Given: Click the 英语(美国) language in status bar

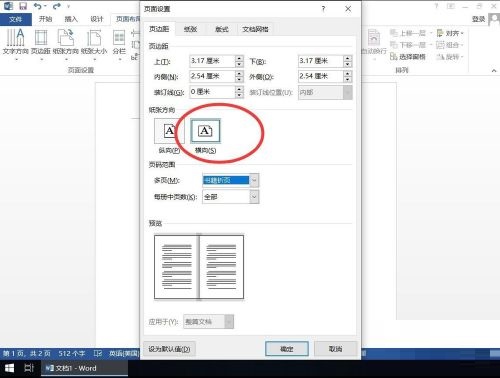Looking at the screenshot, I should [123, 353].
